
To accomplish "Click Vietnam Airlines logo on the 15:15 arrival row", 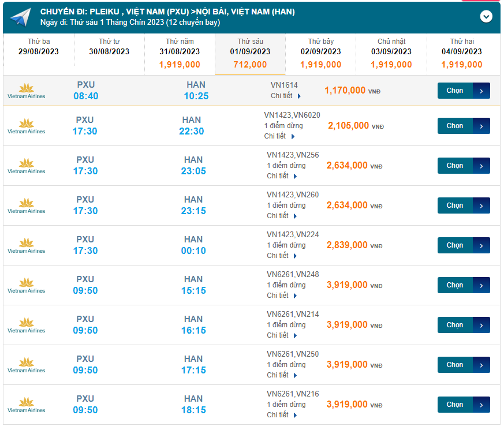I will (x=26, y=286).
